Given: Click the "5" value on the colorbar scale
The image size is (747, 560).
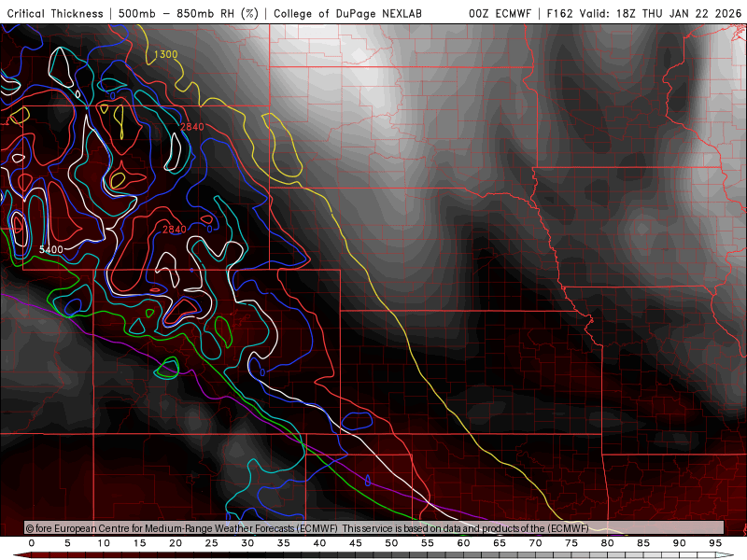Looking at the screenshot, I should coord(67,543).
